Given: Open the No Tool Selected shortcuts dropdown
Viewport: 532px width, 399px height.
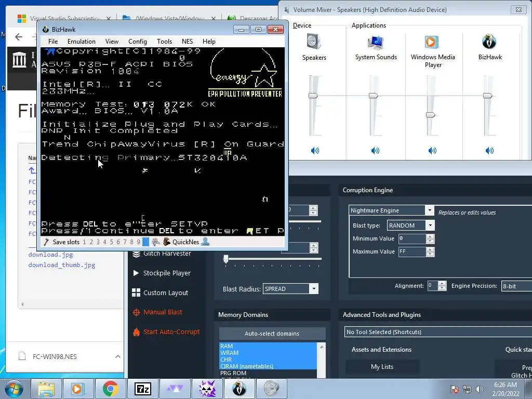Looking at the screenshot, I should point(438,332).
